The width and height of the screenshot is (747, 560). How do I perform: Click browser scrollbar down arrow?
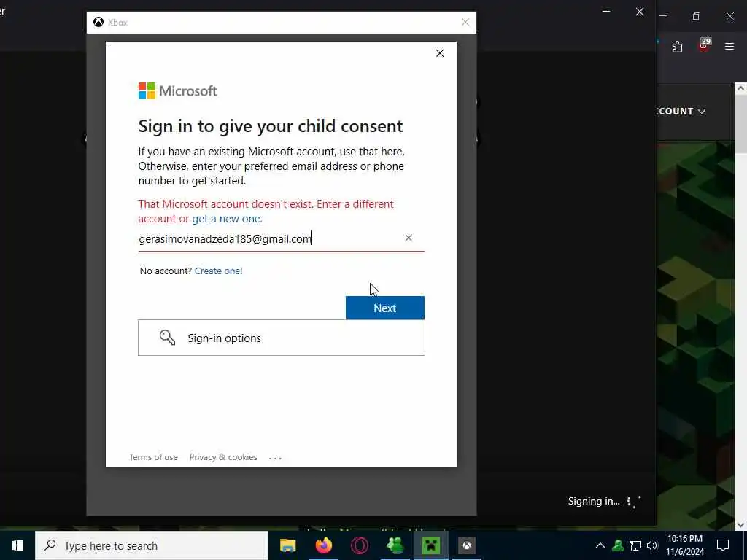pos(740,525)
